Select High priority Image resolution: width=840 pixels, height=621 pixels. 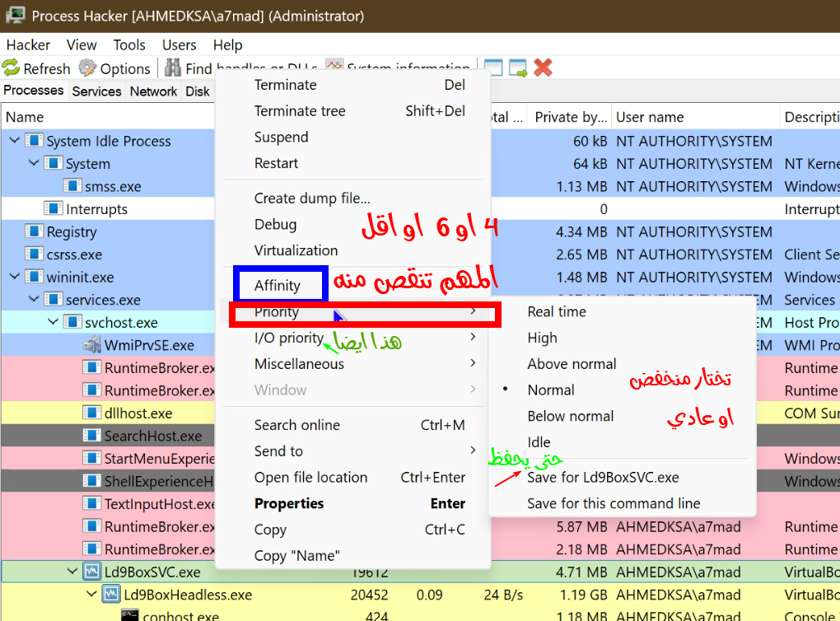(542, 339)
